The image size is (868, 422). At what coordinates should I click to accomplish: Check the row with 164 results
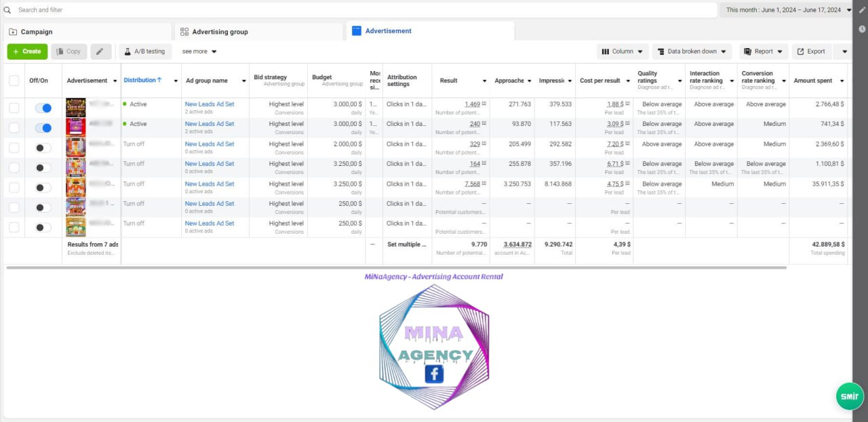click(14, 168)
